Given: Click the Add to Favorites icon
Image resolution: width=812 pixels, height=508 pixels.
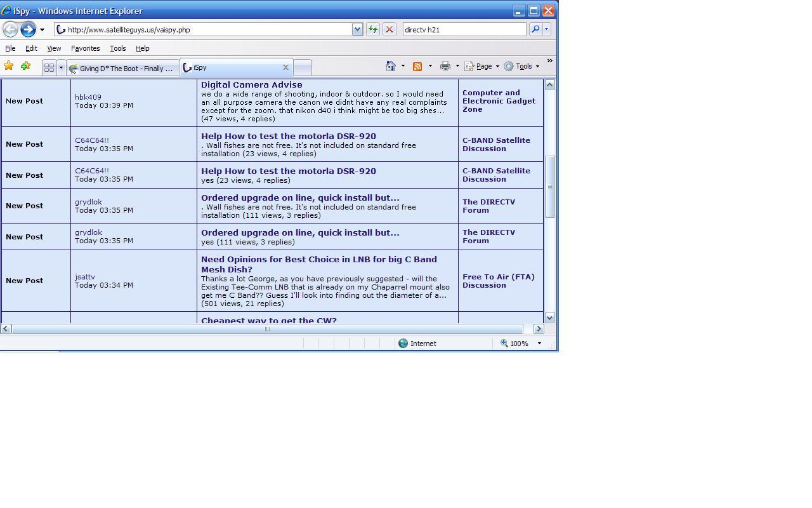Looking at the screenshot, I should click(x=25, y=66).
